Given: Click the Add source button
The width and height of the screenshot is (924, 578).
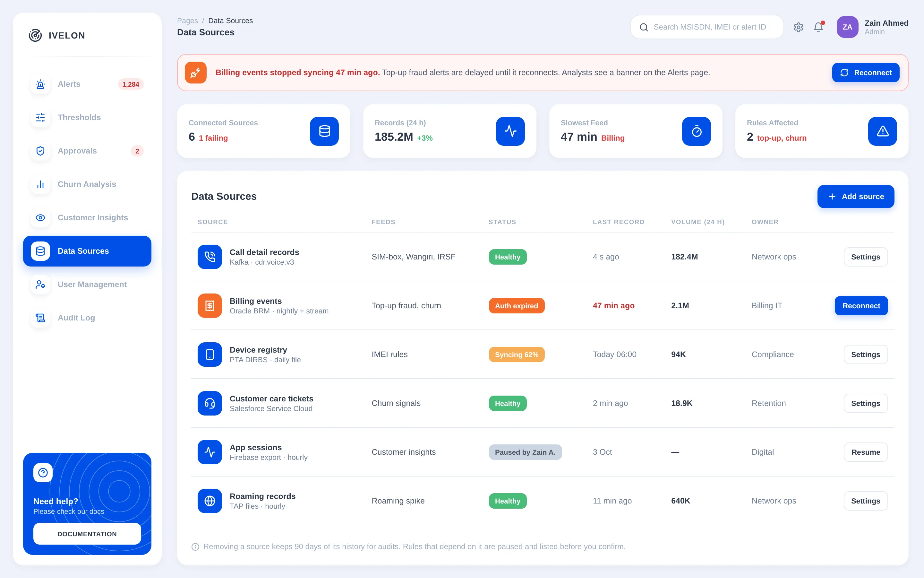Looking at the screenshot, I should [x=856, y=197].
